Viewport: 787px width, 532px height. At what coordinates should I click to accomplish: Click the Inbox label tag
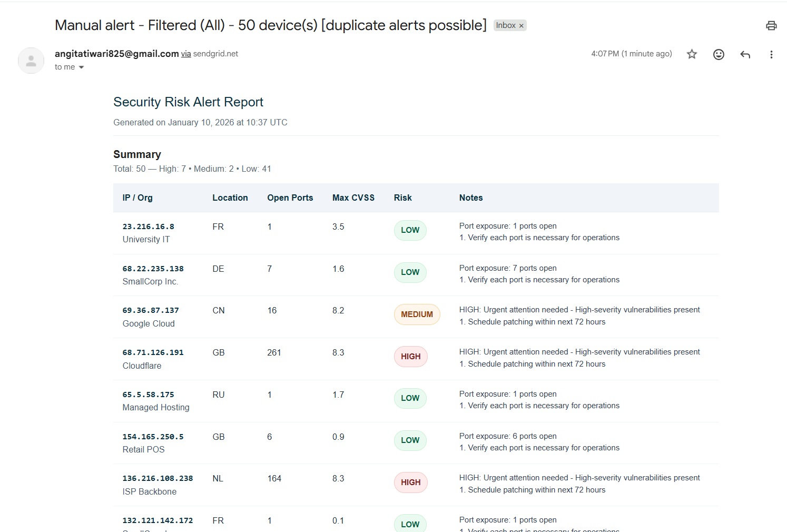tap(505, 25)
